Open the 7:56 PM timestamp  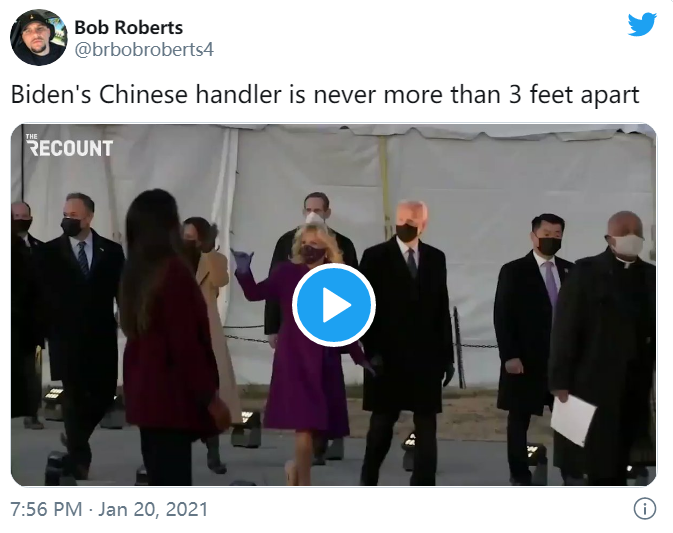pos(46,509)
